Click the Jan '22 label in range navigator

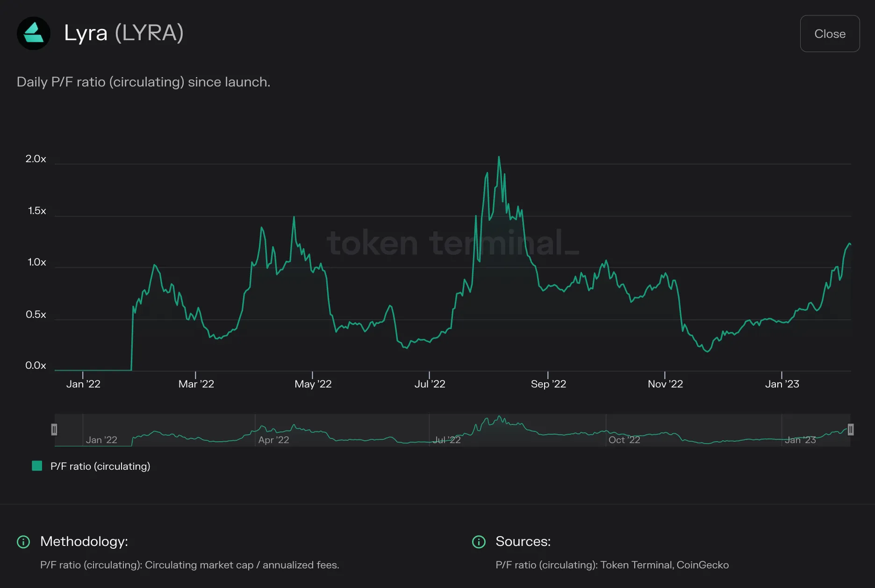point(101,440)
